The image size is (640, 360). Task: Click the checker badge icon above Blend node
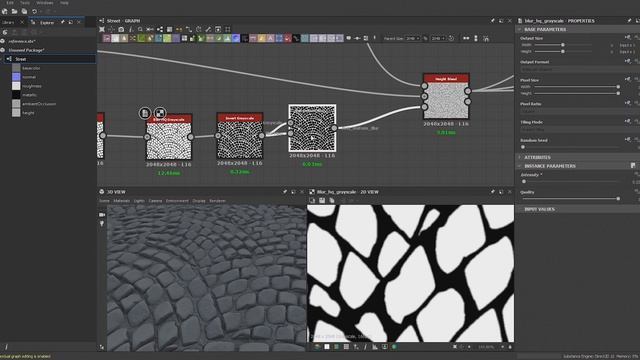[x=160, y=112]
